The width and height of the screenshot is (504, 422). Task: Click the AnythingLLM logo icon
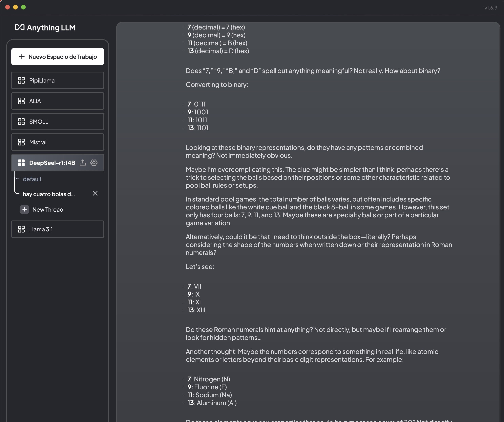20,27
